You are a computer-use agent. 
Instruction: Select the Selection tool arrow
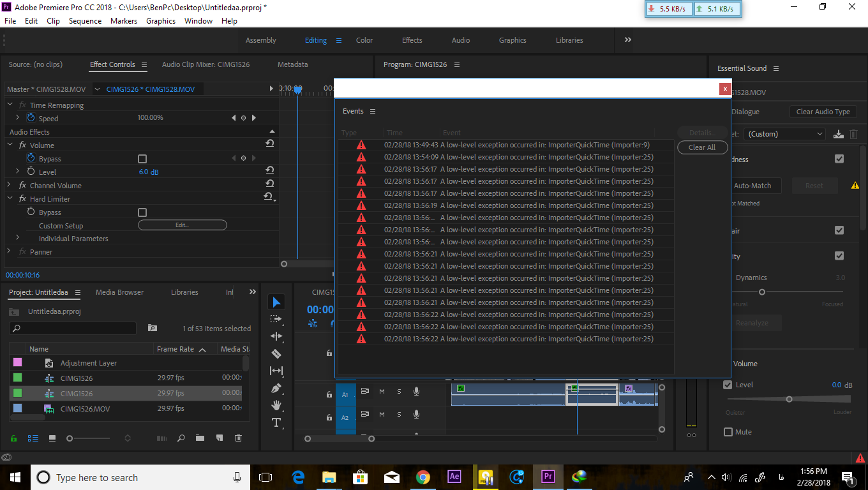pyautogui.click(x=276, y=302)
